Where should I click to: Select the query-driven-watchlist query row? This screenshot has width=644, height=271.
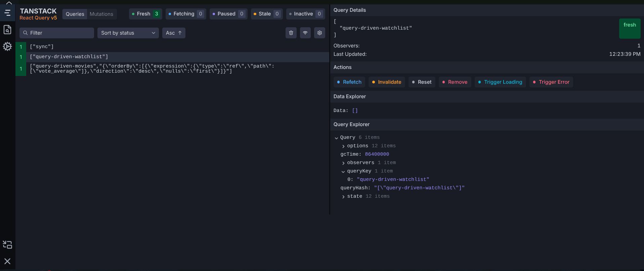point(172,57)
